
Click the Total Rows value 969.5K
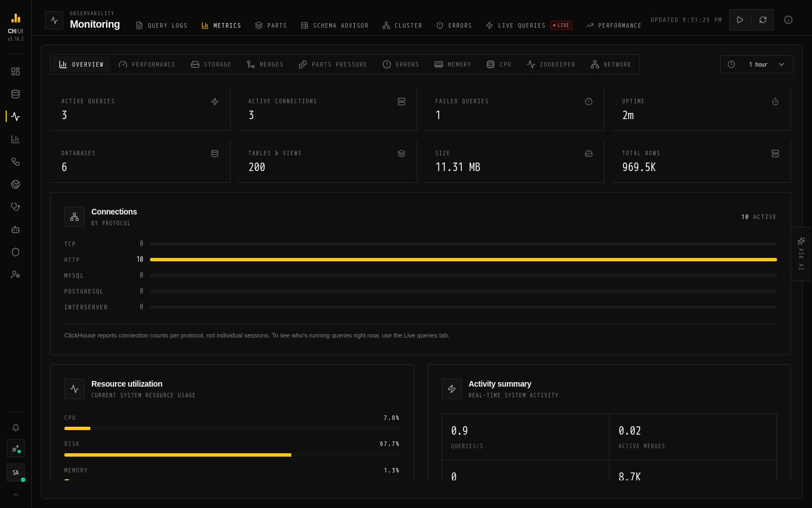(x=639, y=167)
